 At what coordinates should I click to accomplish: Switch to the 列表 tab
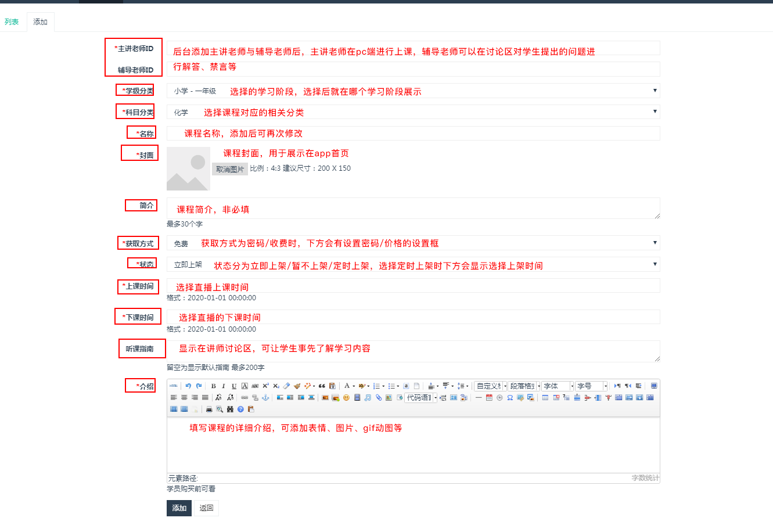point(12,22)
